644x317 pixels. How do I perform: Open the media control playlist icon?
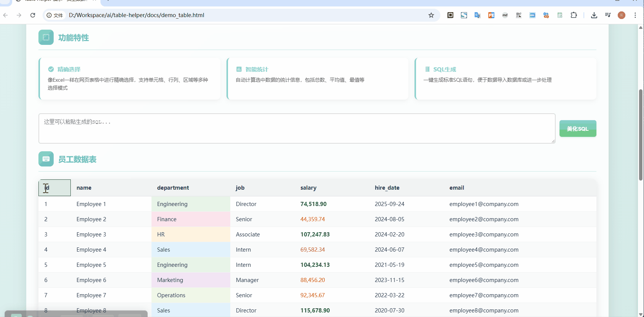pyautogui.click(x=608, y=15)
